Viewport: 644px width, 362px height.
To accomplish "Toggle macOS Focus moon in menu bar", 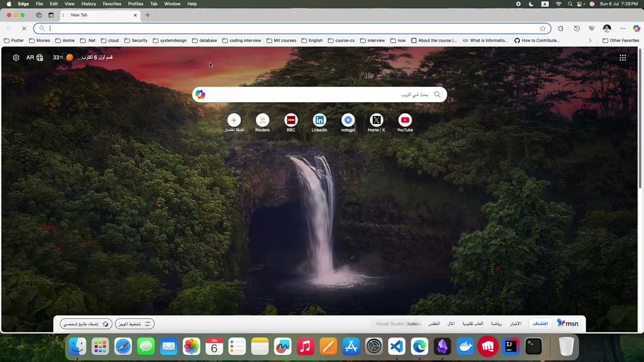I will coord(531,4).
